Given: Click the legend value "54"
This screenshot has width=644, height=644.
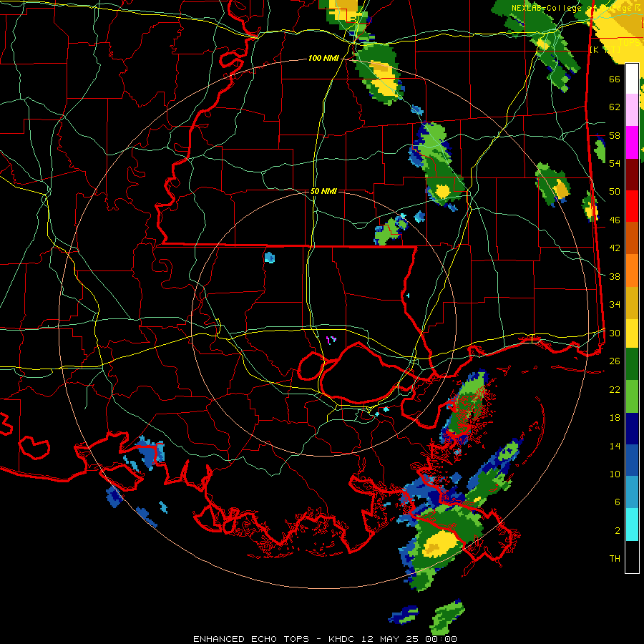Looking at the screenshot, I should [615, 163].
